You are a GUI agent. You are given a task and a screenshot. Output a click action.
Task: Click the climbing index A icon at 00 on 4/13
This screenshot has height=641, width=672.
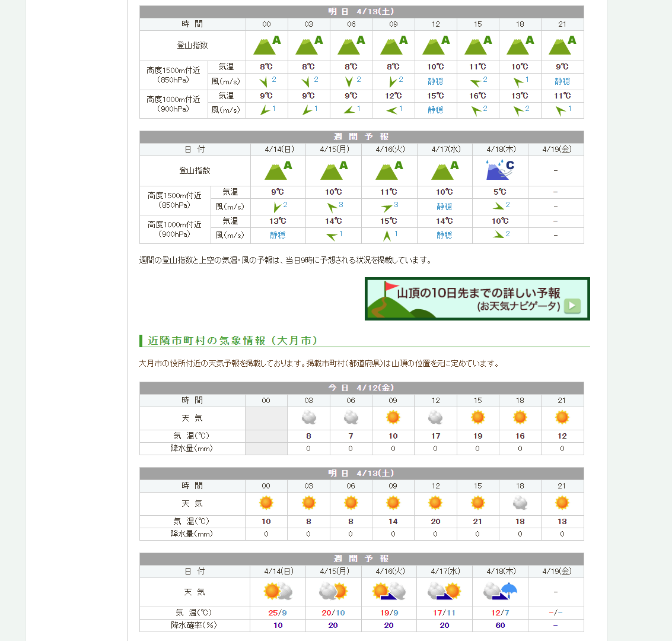click(266, 45)
